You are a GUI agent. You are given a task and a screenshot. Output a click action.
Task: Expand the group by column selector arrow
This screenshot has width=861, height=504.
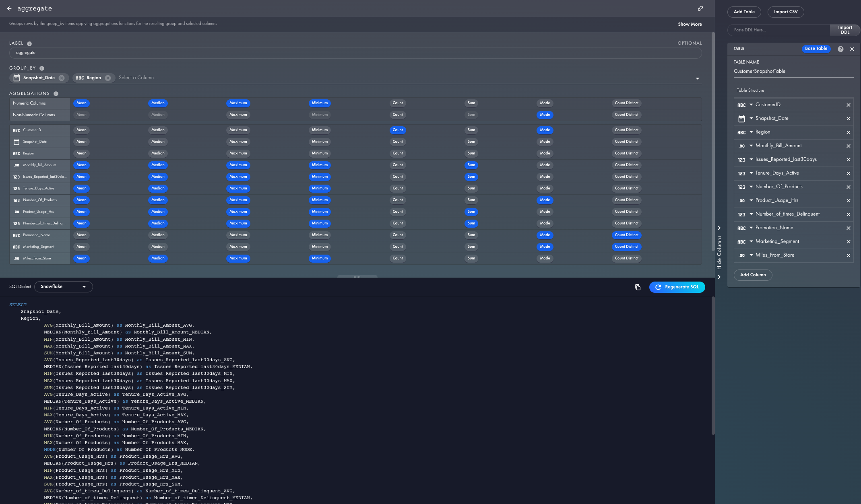click(x=697, y=78)
